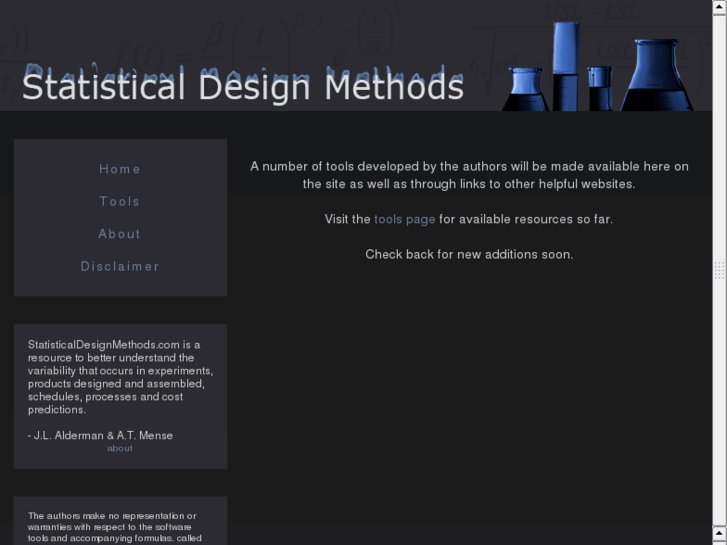Click the small 'about' link under authors
Viewport: 727px width, 545px height.
coord(120,448)
